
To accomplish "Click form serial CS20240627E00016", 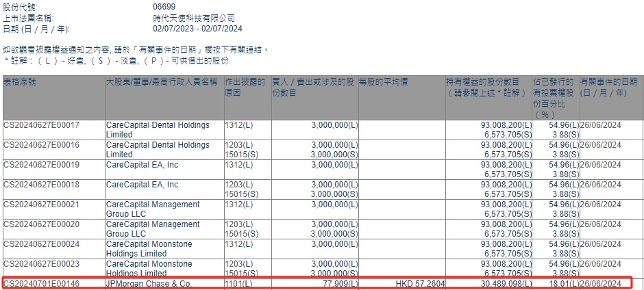I will coord(42,145).
